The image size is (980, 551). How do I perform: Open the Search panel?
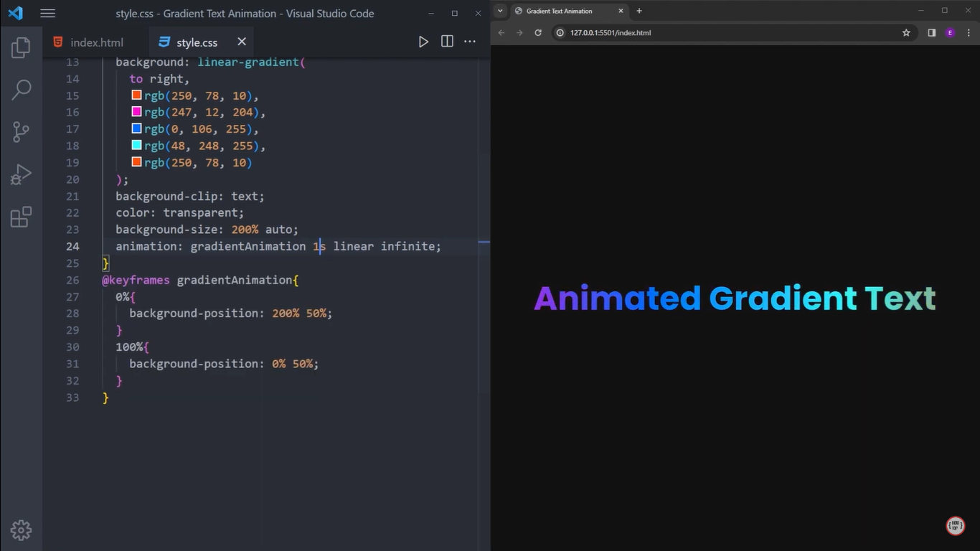[20, 89]
